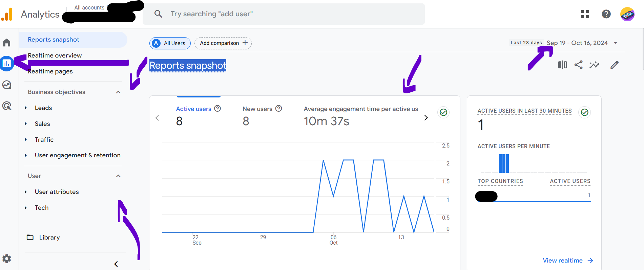Click the Edit comparisons icon
Screen dimensions: 644x270
[x=562, y=65]
